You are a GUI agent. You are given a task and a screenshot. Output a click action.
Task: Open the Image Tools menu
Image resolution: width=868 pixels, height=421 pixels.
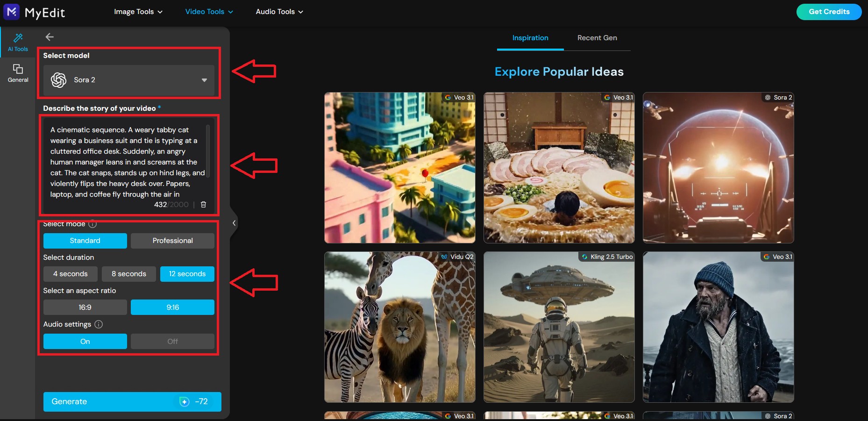[x=137, y=12]
